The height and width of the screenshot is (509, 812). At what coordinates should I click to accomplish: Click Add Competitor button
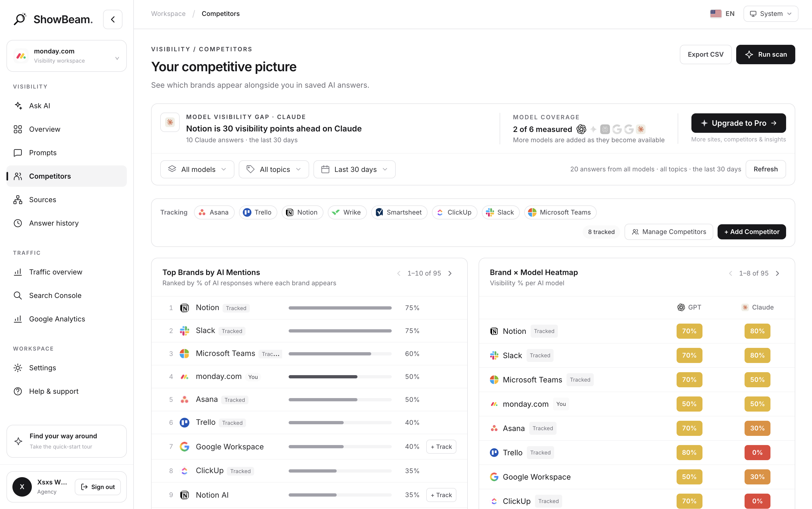pos(751,232)
